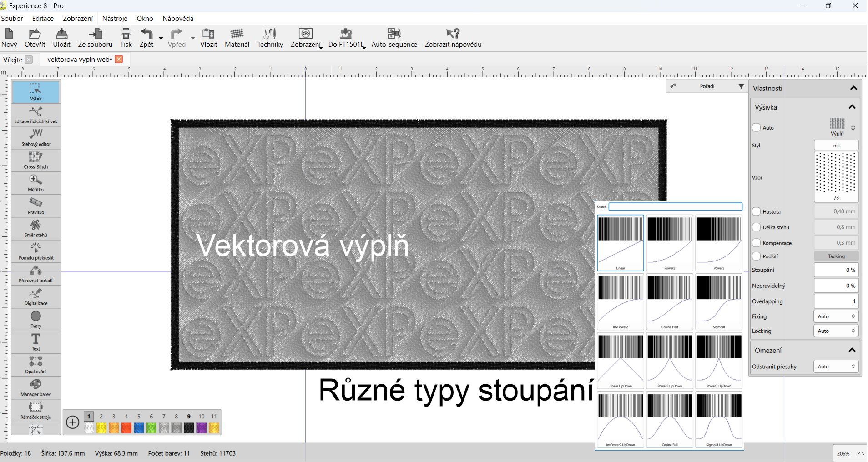Select yellow color swatch 2
This screenshot has width=868, height=462.
(101, 427)
